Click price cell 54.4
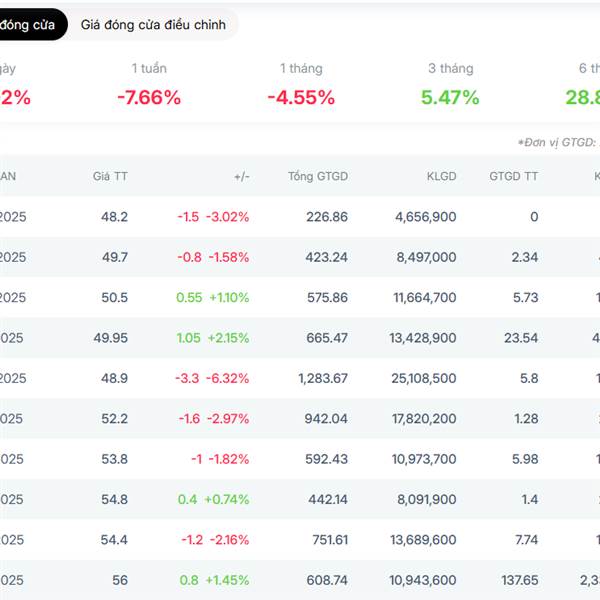 tap(114, 540)
